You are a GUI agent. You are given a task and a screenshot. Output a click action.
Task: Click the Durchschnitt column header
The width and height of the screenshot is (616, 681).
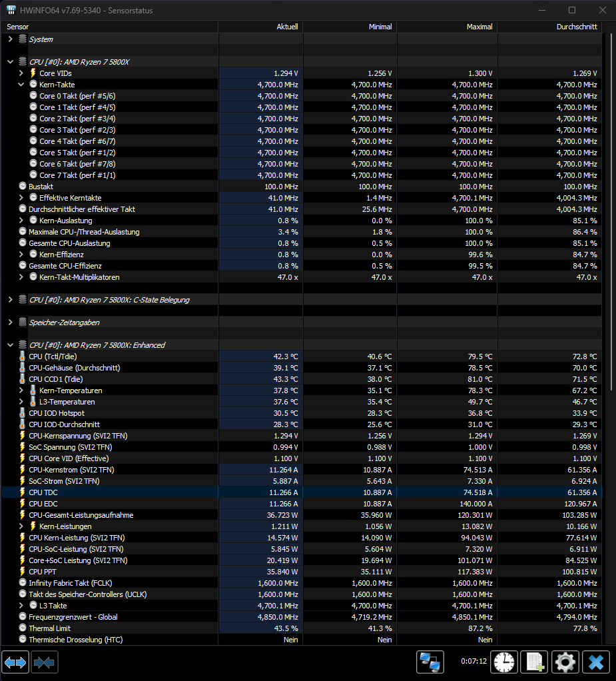click(549, 27)
